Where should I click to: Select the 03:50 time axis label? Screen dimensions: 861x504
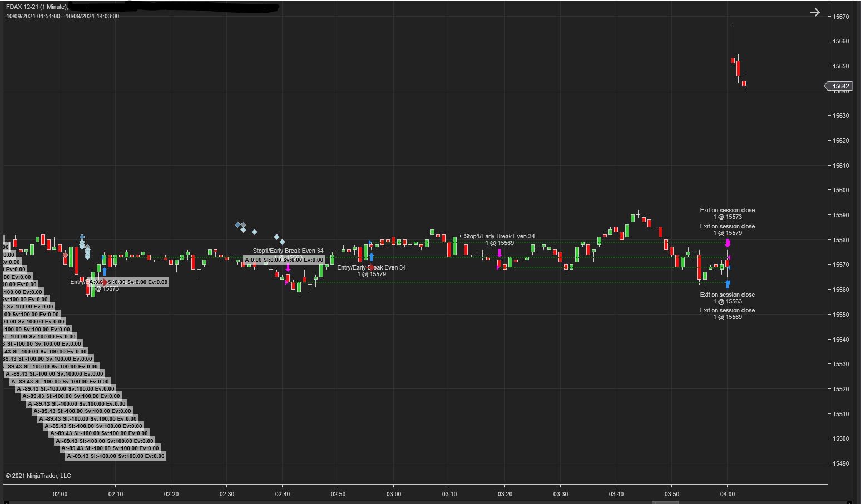click(672, 494)
